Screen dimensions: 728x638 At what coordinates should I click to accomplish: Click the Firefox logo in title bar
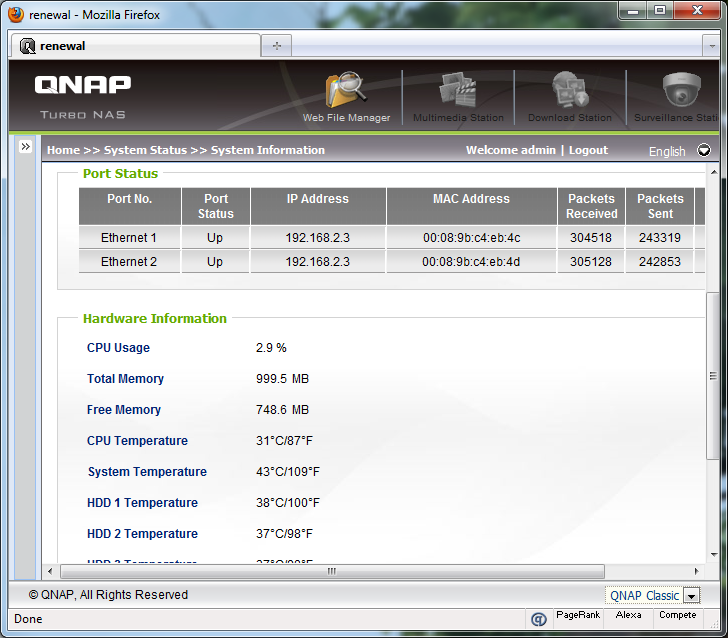(15, 15)
